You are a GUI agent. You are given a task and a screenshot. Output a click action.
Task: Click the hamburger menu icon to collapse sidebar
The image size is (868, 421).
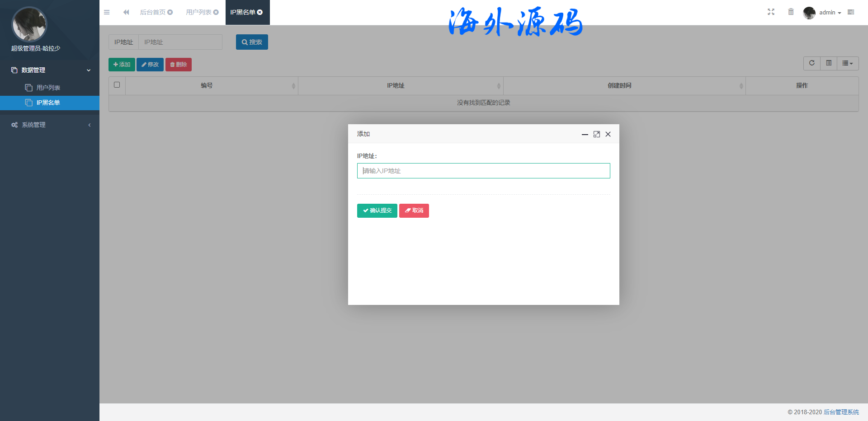point(107,12)
